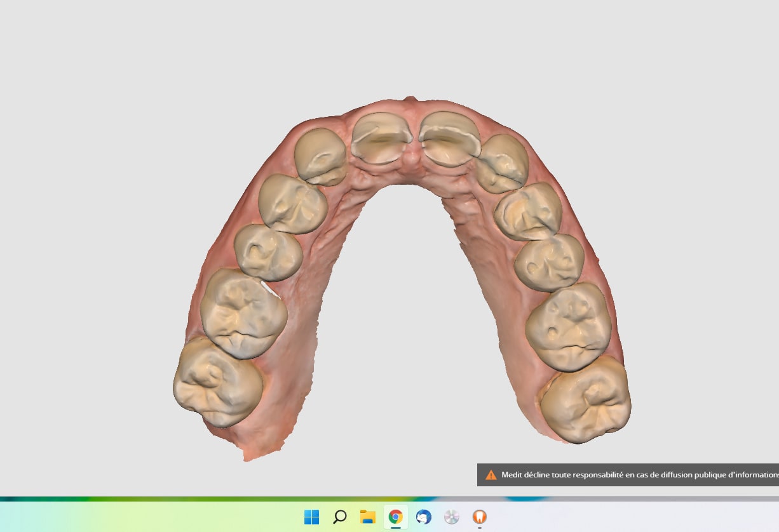Select the second-from-back molar on image's right
The height and width of the screenshot is (532, 779).
point(568,326)
